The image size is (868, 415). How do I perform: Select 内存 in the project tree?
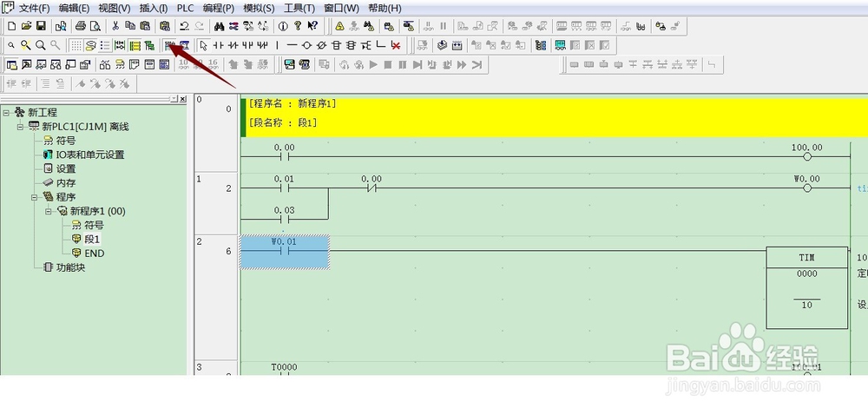(x=66, y=183)
